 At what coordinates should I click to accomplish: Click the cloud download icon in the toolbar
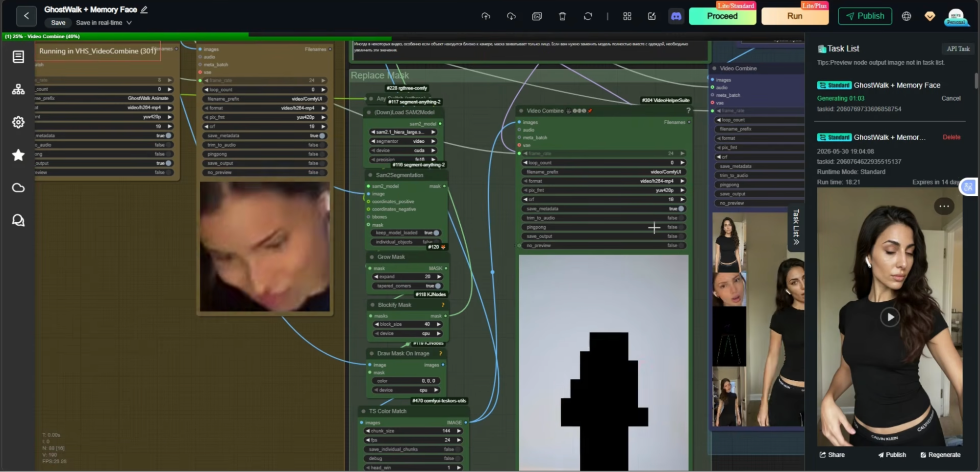[511, 16]
